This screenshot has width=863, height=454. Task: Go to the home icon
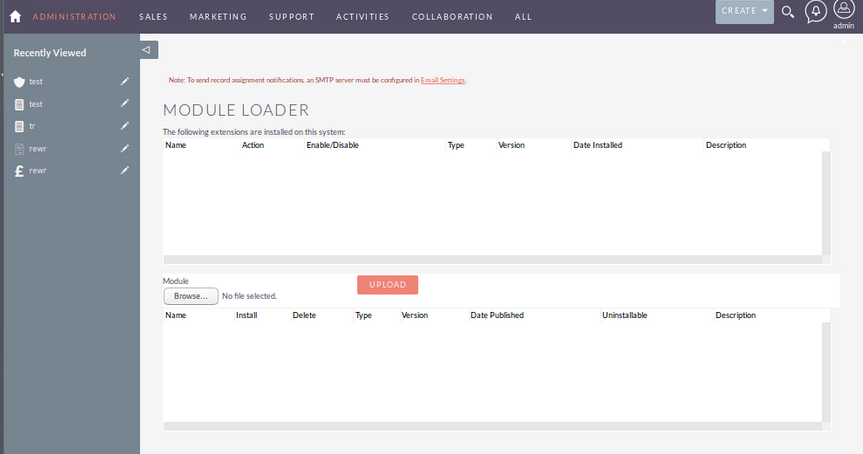(x=15, y=17)
